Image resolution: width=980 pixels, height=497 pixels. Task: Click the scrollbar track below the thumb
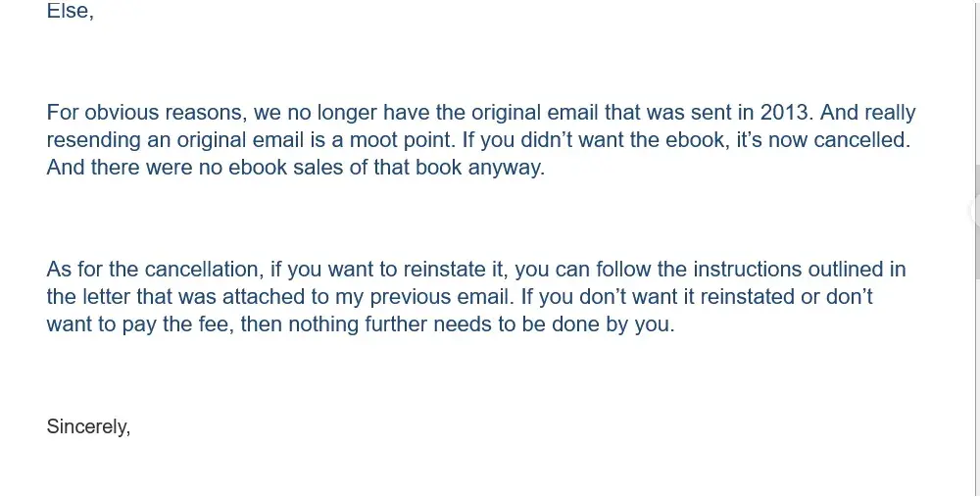[x=976, y=392]
